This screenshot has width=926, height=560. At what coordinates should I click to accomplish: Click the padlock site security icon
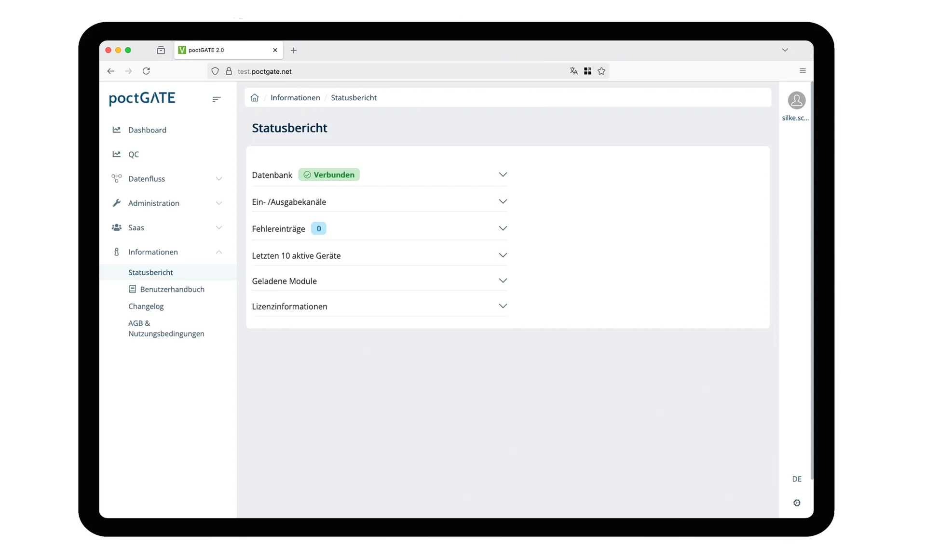click(229, 71)
